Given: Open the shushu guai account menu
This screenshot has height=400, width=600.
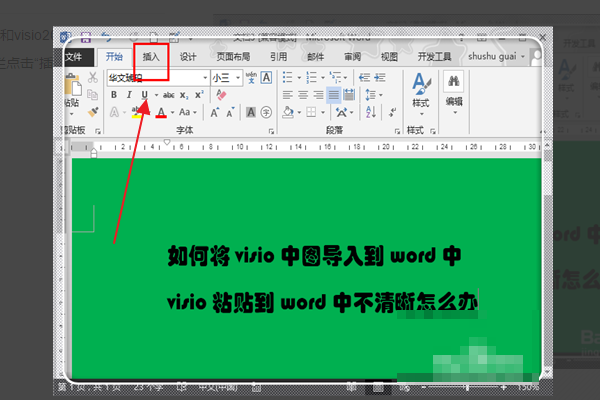Looking at the screenshot, I should 496,57.
